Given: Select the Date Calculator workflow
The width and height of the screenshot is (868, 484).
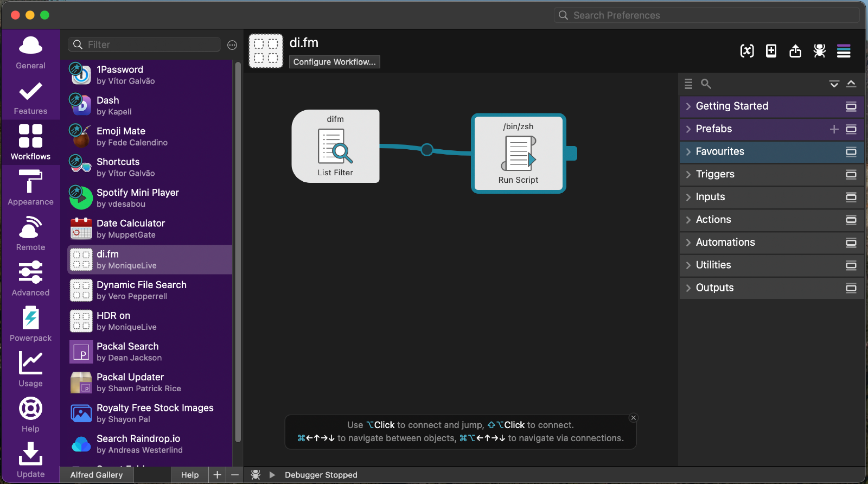Looking at the screenshot, I should coord(150,228).
